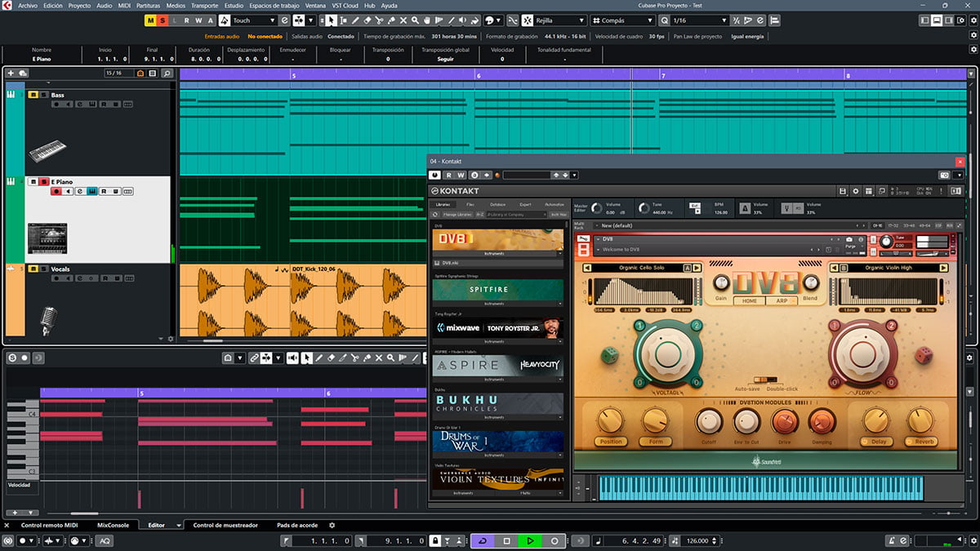Image resolution: width=980 pixels, height=551 pixels.
Task: Activate the Zoom magnifier tool
Action: point(416,20)
